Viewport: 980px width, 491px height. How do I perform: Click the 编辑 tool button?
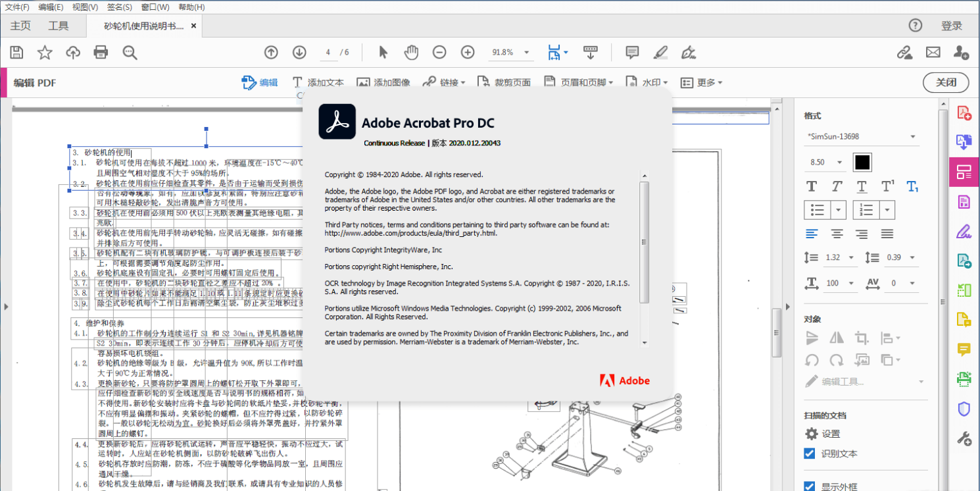click(260, 82)
